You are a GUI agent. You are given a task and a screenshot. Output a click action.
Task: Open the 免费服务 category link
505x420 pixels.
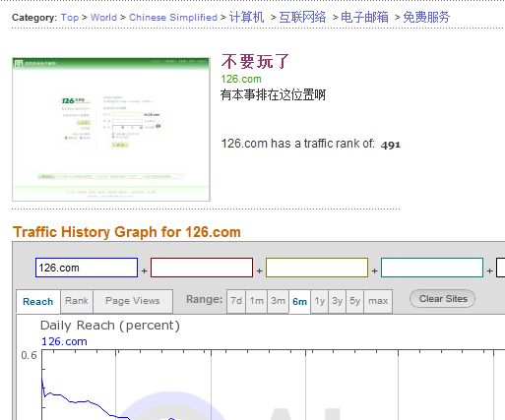[x=426, y=17]
